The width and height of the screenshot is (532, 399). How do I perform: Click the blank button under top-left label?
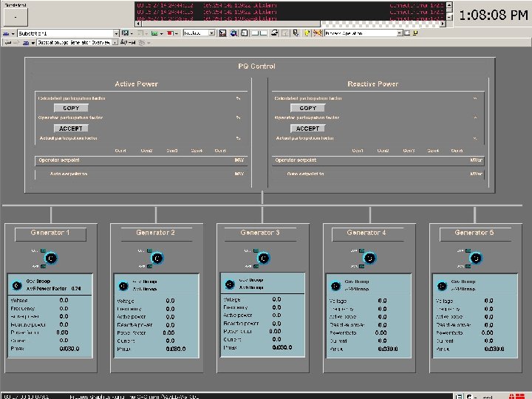[x=16, y=17]
